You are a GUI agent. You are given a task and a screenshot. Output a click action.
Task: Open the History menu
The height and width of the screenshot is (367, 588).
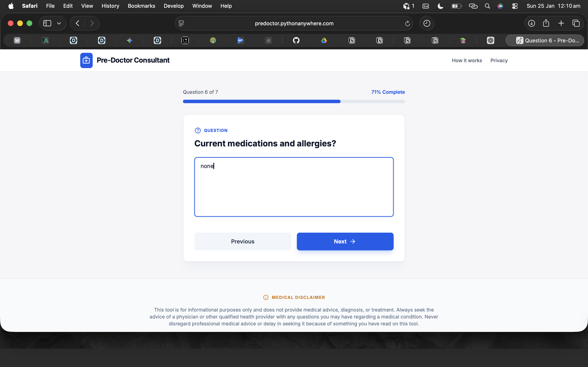coord(110,6)
